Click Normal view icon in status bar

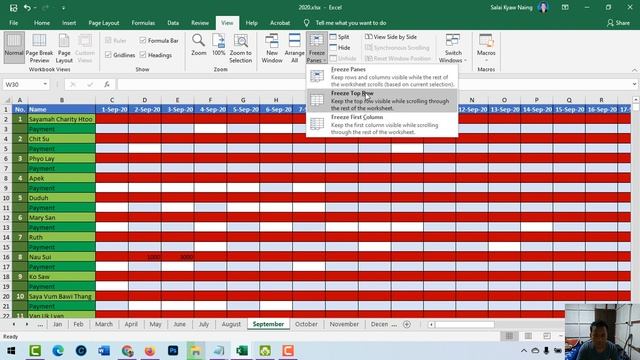pyautogui.click(x=509, y=336)
